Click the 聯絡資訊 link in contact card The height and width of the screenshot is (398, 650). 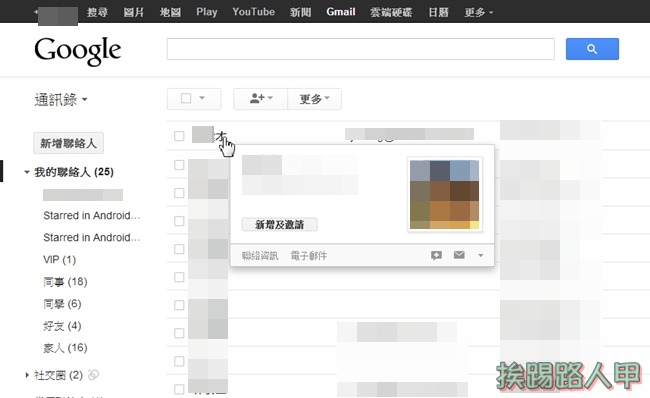pyautogui.click(x=260, y=256)
